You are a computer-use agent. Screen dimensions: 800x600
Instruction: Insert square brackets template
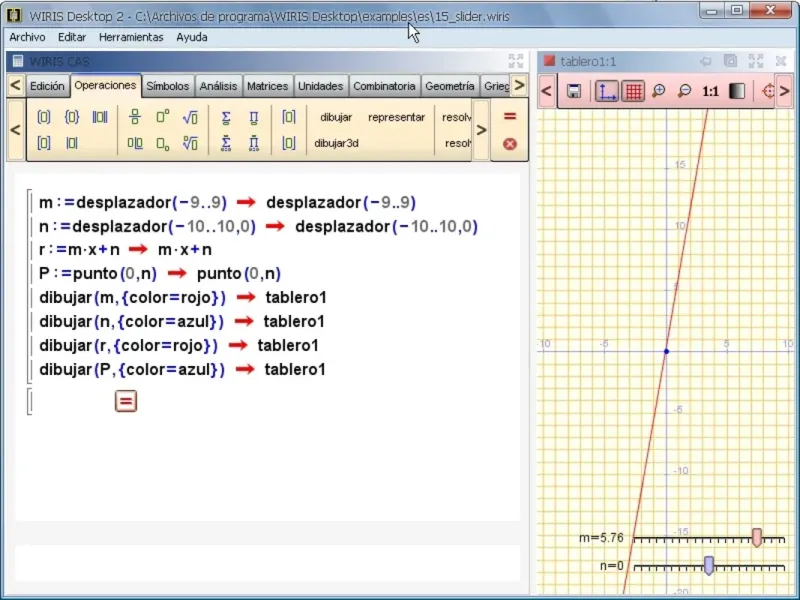click(44, 143)
